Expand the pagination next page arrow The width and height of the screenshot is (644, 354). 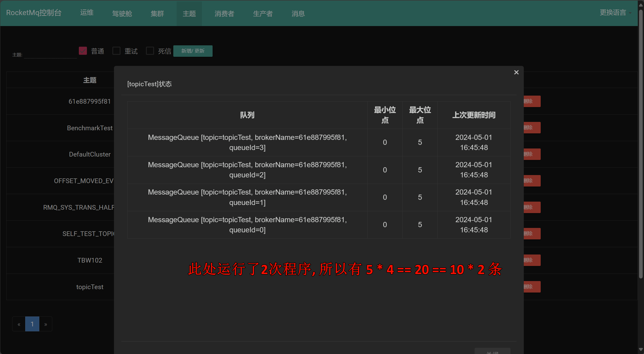tap(46, 324)
